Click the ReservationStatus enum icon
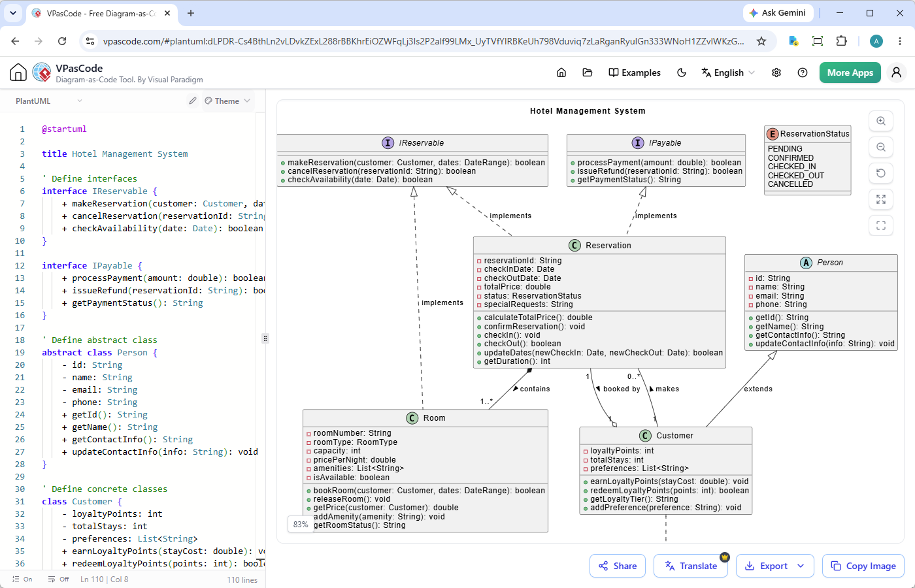The height and width of the screenshot is (588, 915). pyautogui.click(x=773, y=134)
